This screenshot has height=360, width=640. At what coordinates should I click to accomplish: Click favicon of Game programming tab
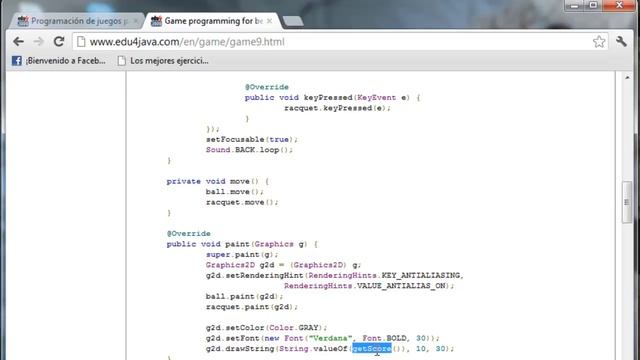click(x=156, y=21)
